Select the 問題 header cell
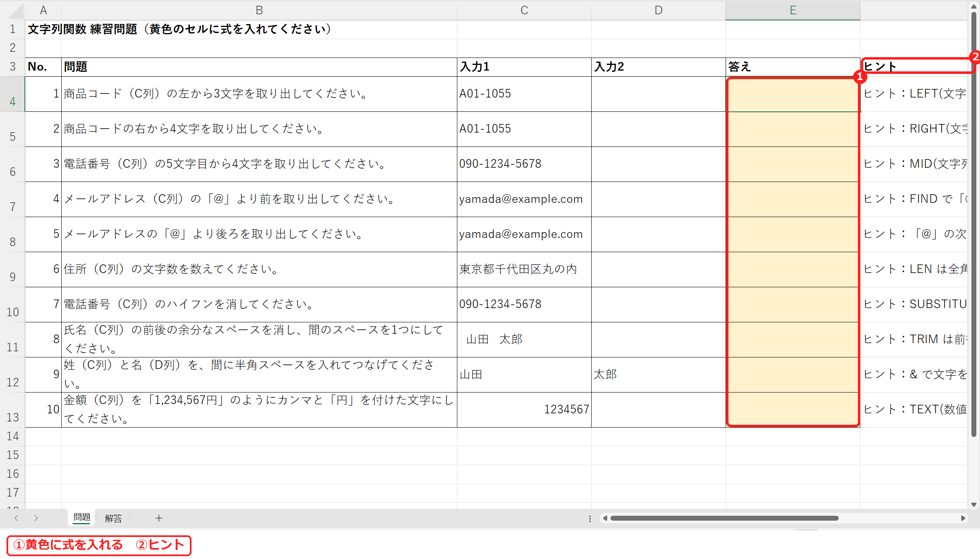Image resolution: width=980 pixels, height=559 pixels. point(259,67)
